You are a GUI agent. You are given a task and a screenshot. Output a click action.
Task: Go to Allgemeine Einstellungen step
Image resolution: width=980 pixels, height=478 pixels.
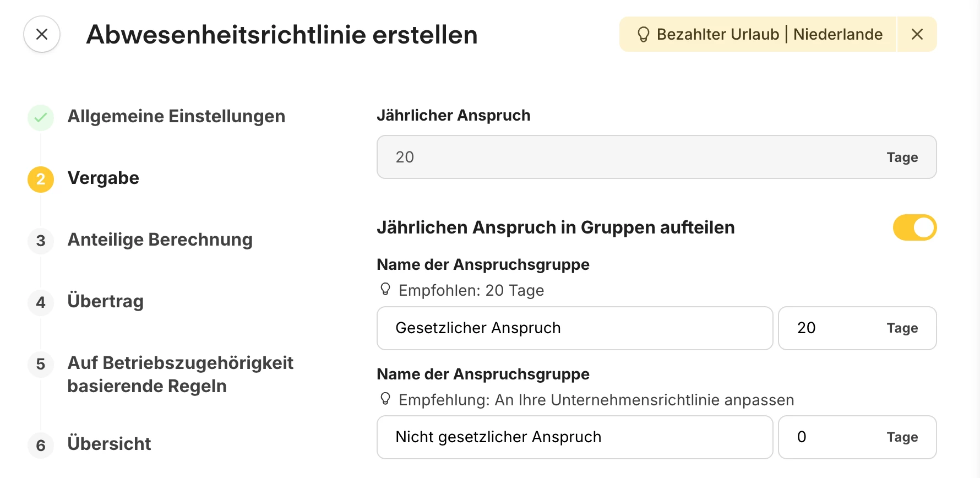tap(176, 116)
